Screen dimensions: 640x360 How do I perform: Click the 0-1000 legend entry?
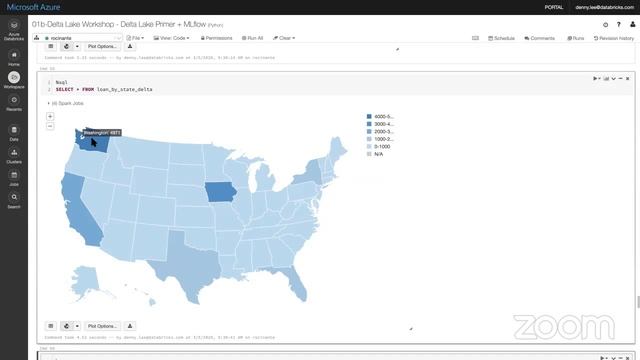coord(378,147)
